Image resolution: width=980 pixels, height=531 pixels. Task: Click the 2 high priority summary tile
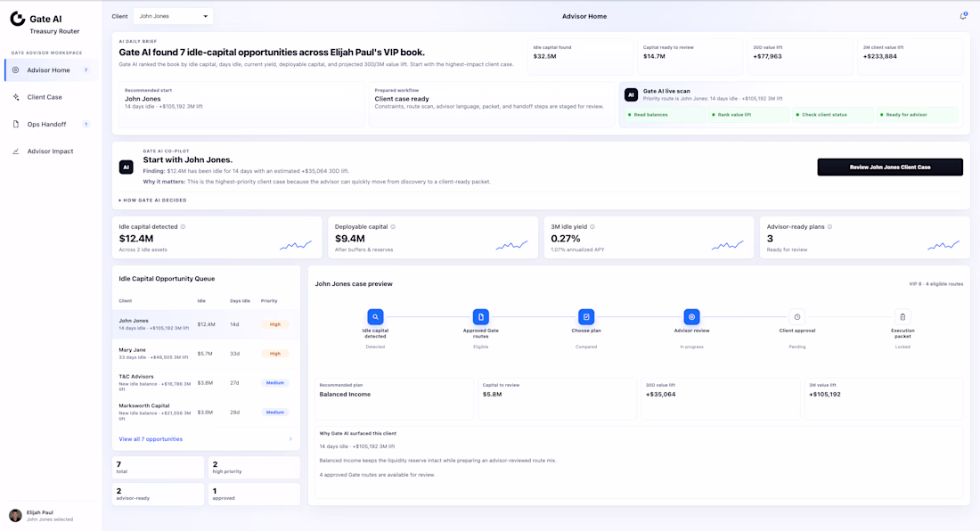click(254, 467)
